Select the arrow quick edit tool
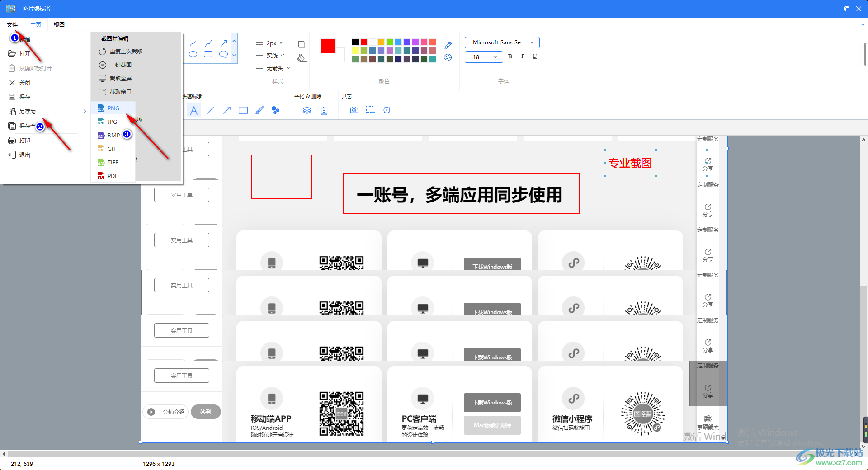The width and height of the screenshot is (868, 470). point(227,110)
